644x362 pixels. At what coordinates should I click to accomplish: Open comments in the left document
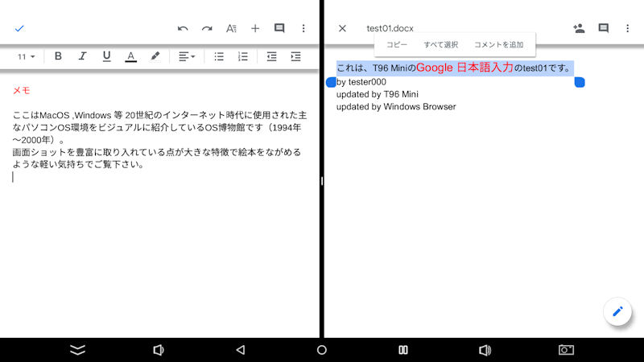click(279, 28)
